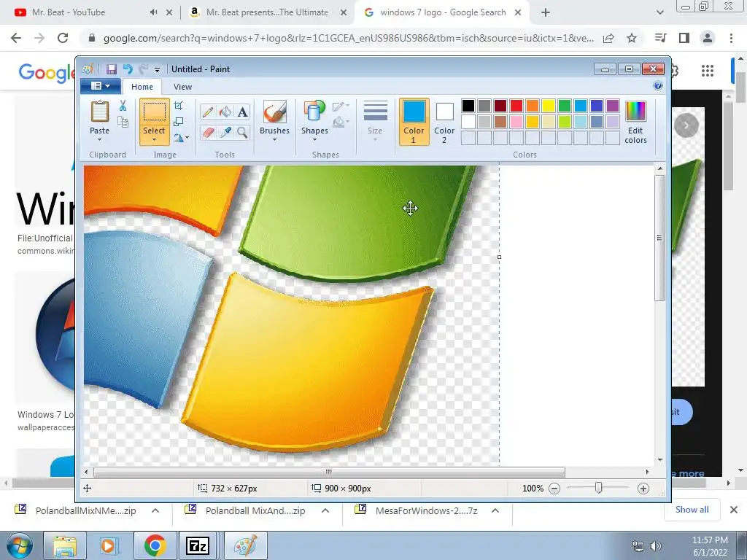The width and height of the screenshot is (747, 560).
Task: Expand options for PolandballMixNMe zip download
Action: (x=155, y=510)
